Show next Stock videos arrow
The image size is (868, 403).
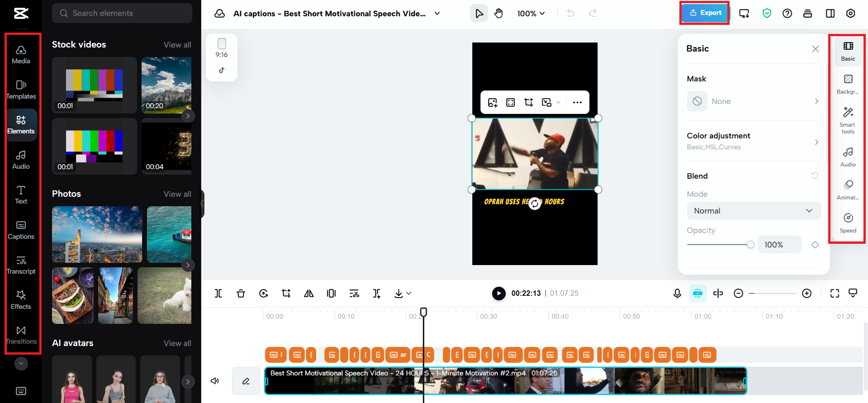188,116
